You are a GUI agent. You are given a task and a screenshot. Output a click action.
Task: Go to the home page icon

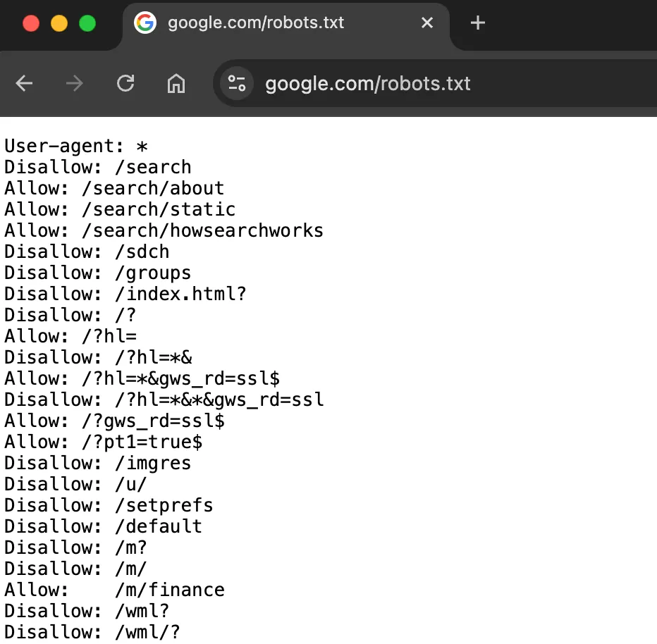point(176,83)
